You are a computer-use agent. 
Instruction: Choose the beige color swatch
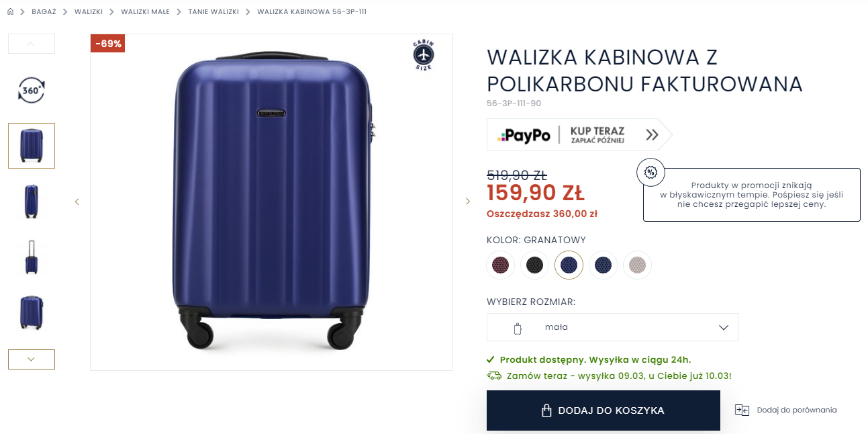click(x=637, y=265)
